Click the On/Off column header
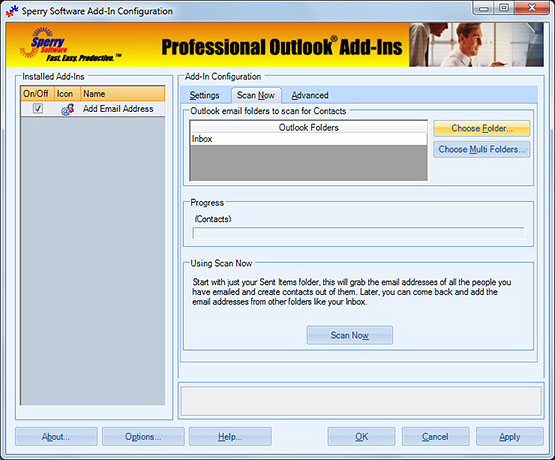555x460 pixels. (x=37, y=94)
